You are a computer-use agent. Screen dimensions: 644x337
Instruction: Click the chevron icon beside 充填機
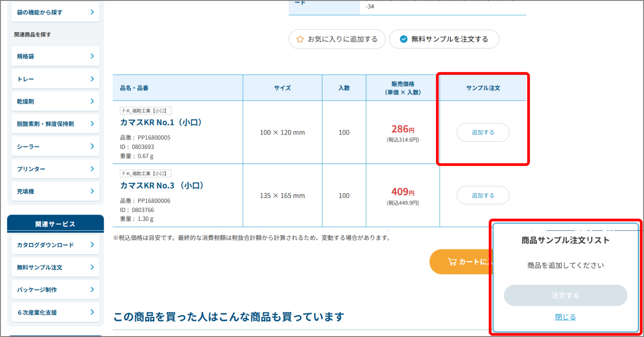93,191
